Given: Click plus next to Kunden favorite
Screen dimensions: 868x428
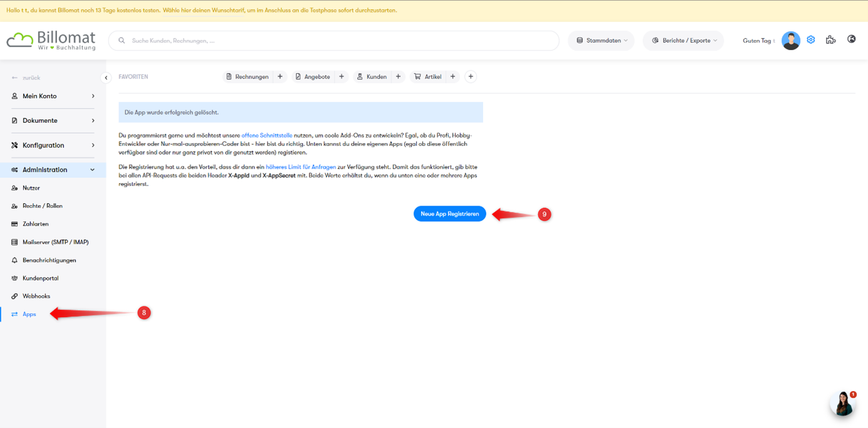Looking at the screenshot, I should 398,76.
